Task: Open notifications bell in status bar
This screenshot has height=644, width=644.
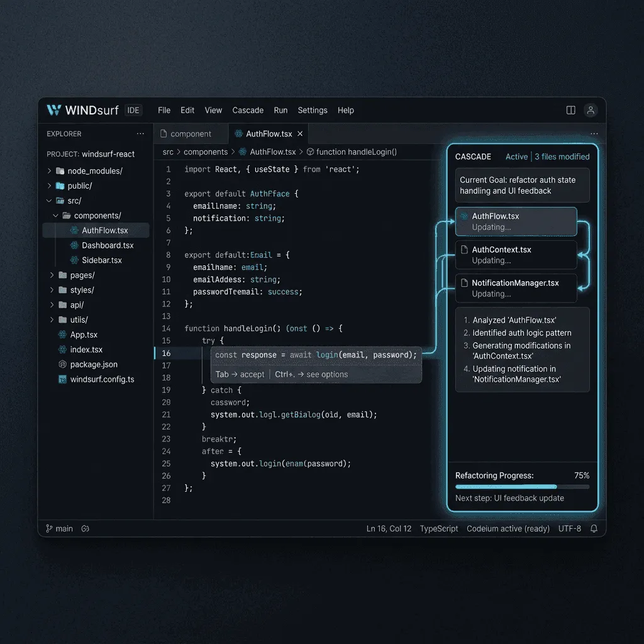Action: [x=594, y=528]
